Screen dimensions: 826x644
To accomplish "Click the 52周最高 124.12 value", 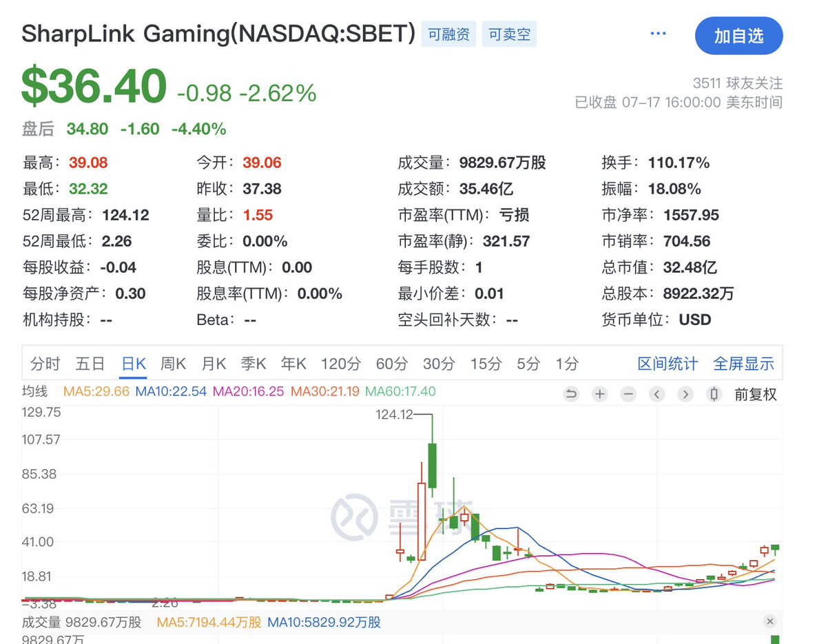I will (125, 215).
